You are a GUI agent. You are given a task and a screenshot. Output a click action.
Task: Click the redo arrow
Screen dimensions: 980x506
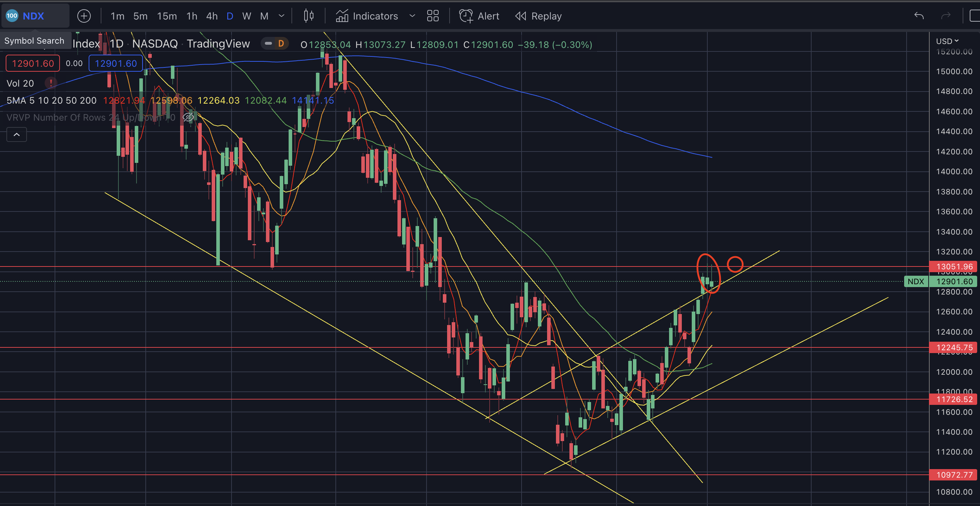946,16
